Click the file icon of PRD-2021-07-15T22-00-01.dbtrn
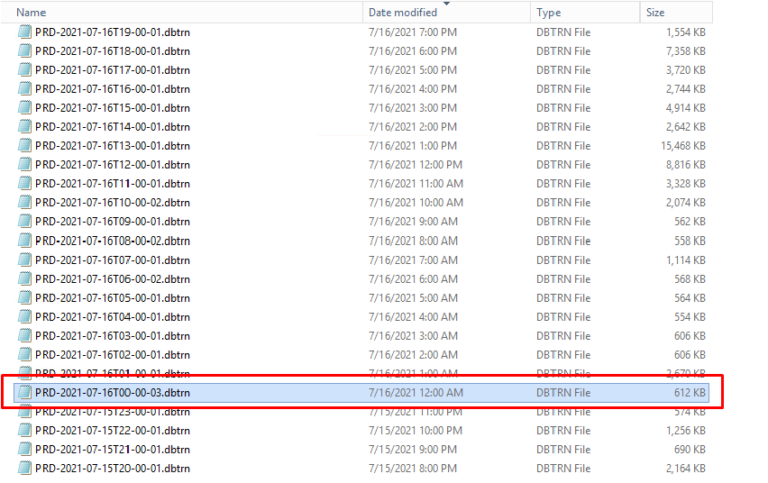 (25, 430)
